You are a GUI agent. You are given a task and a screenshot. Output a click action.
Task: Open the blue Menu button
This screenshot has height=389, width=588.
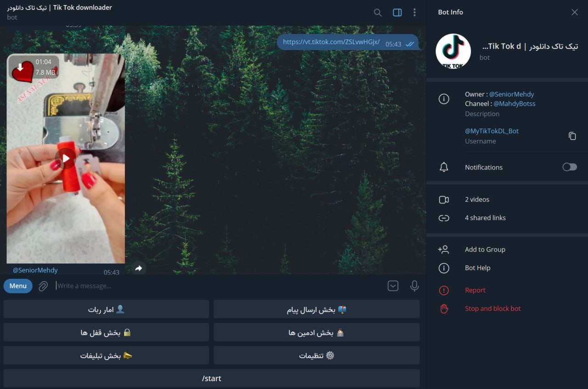[18, 286]
